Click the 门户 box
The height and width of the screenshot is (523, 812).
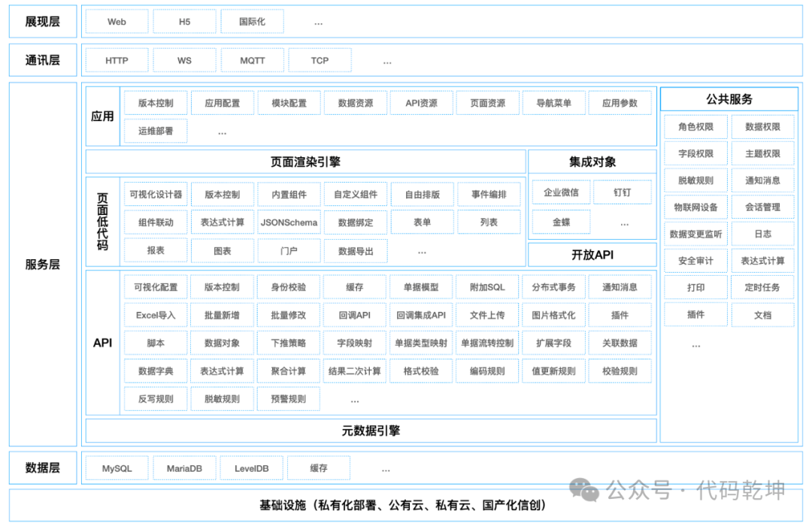[289, 251]
